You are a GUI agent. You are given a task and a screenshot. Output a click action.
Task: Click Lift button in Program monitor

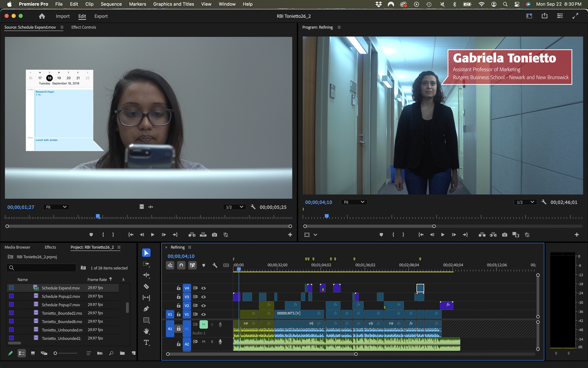point(482,235)
